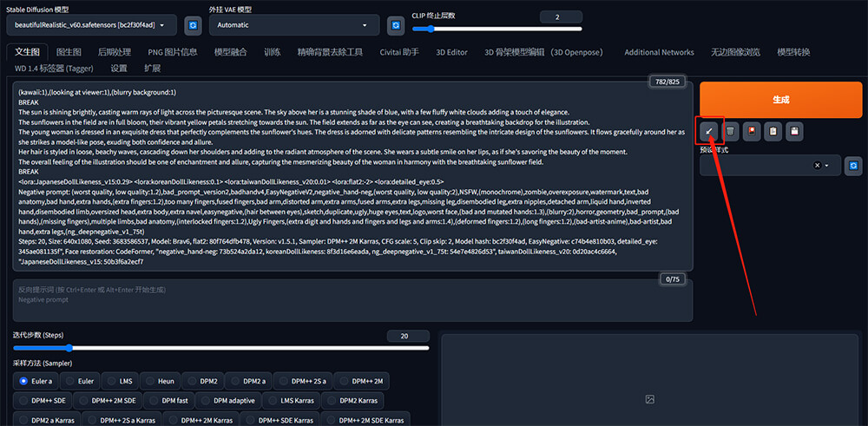Viewport: 868px width, 426px height.
Task: Click the trash icon to clear the prompt
Action: click(731, 131)
